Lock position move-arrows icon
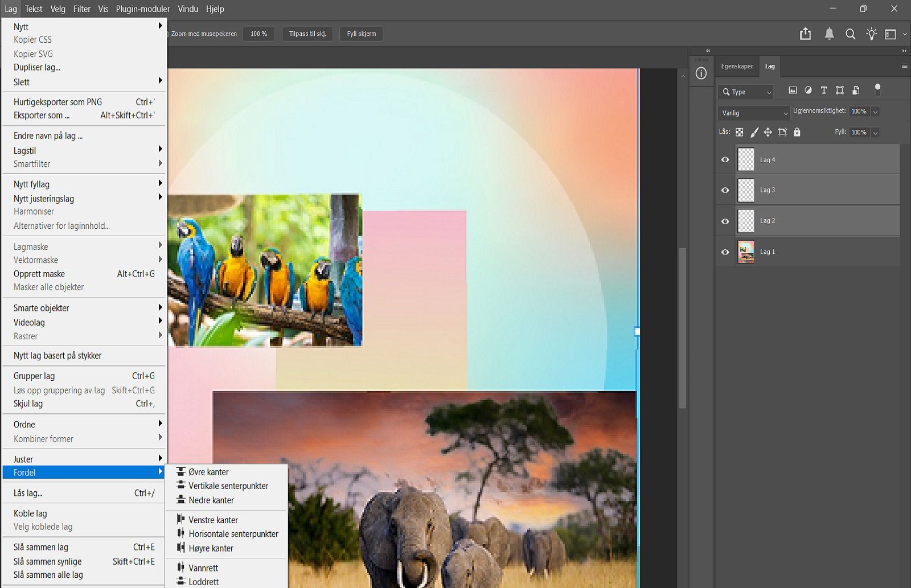The image size is (911, 588). point(768,132)
